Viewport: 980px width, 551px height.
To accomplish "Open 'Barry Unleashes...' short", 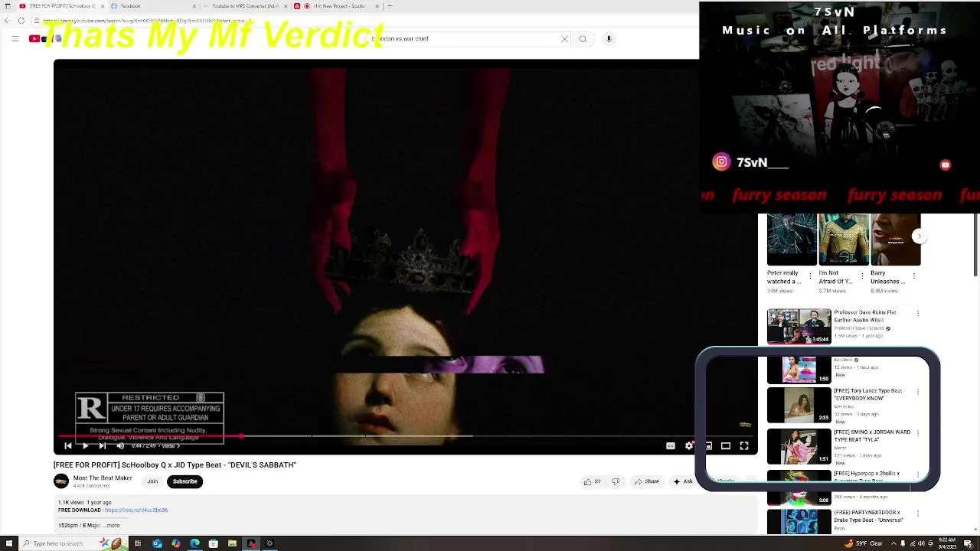I will [x=896, y=240].
